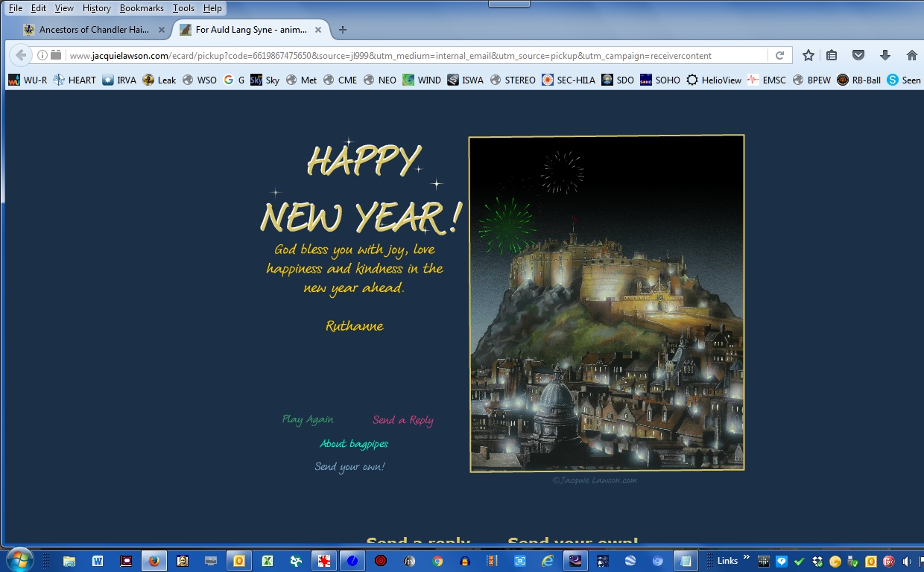Bookmark this page with the star icon
Viewport: 924px width, 572px height.
click(808, 55)
